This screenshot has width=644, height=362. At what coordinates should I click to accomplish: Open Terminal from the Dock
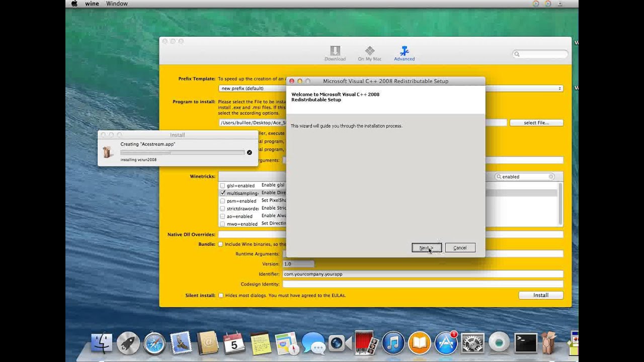pos(526,343)
